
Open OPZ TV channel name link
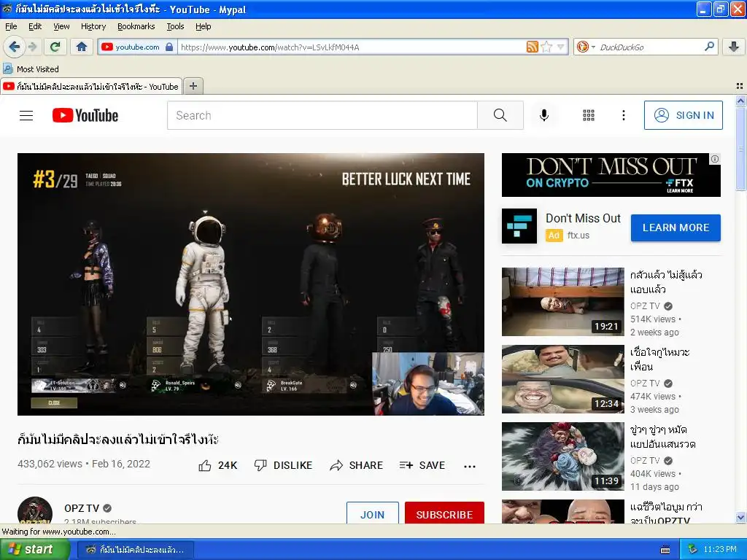tap(82, 508)
